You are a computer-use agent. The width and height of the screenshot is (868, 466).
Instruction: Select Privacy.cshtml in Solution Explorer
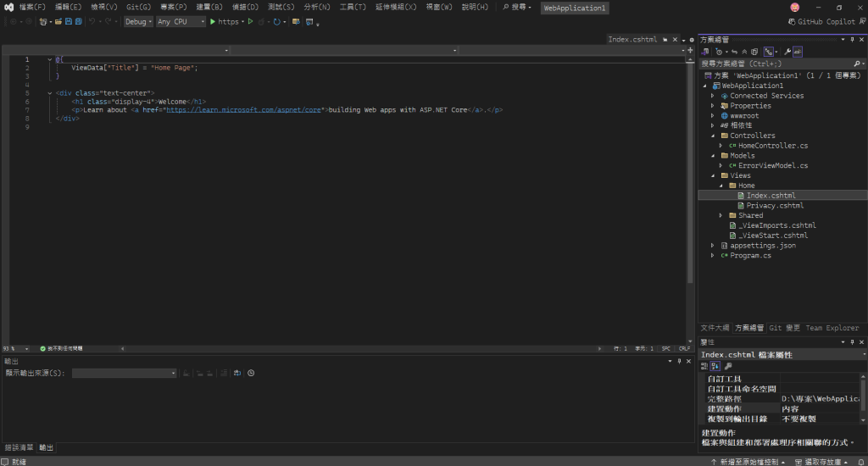tap(775, 205)
